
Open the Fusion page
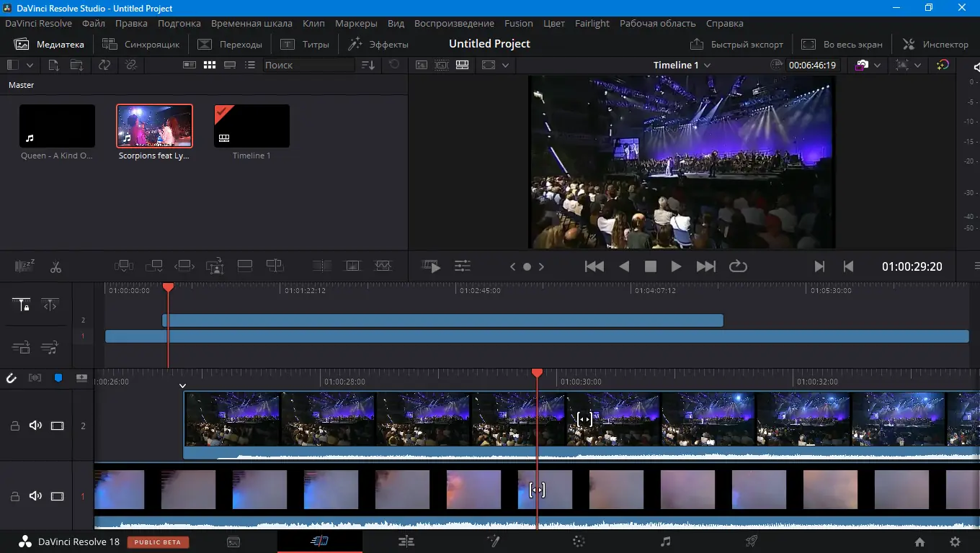tap(493, 541)
